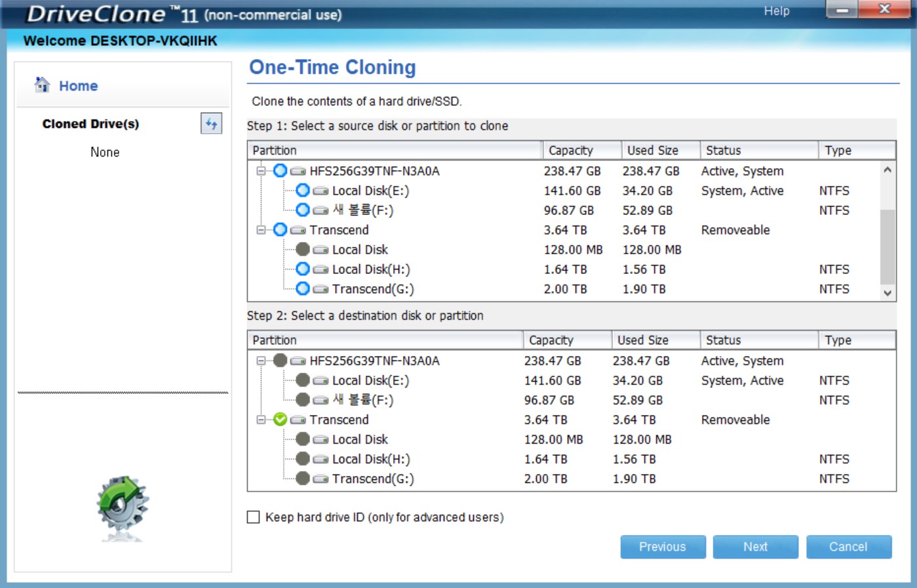Select source Local Disk(H:) radio button

pos(302,269)
